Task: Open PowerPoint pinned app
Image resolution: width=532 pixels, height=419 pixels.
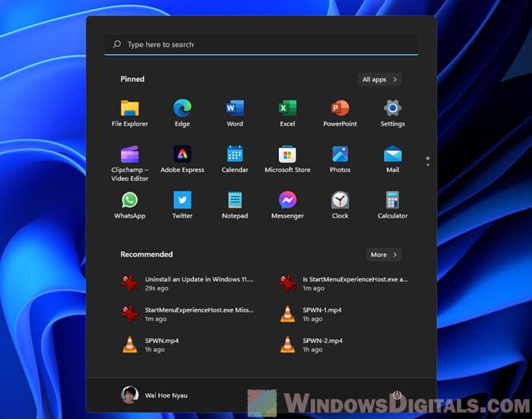Action: point(340,113)
